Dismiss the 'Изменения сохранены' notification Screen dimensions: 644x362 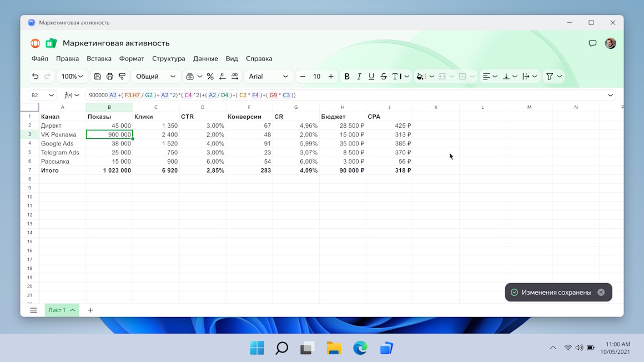601,292
